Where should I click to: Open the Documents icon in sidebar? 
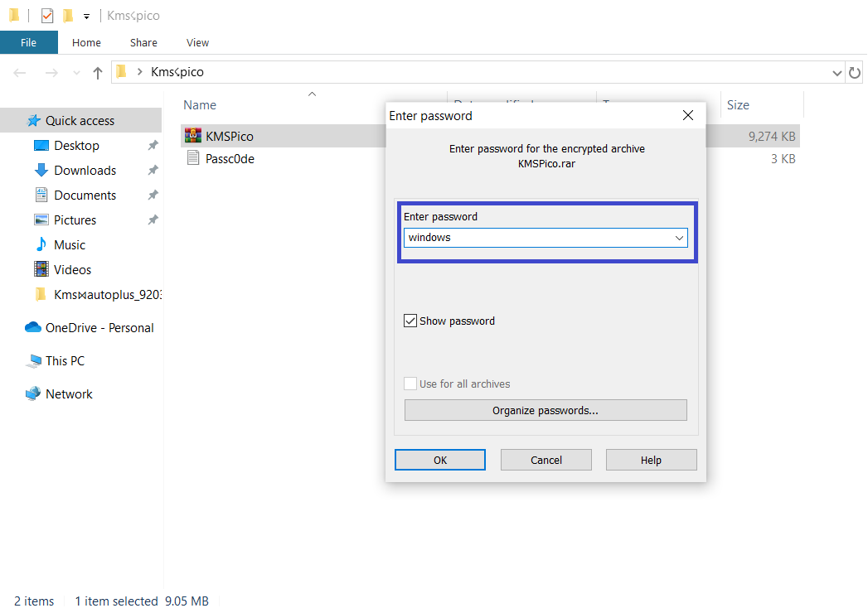(41, 195)
